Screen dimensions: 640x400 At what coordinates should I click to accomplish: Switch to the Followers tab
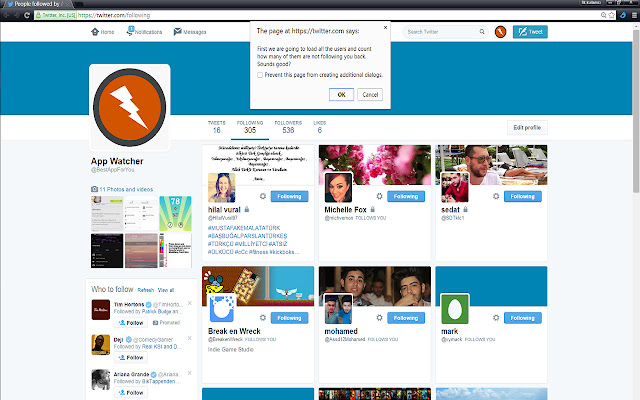click(x=289, y=127)
